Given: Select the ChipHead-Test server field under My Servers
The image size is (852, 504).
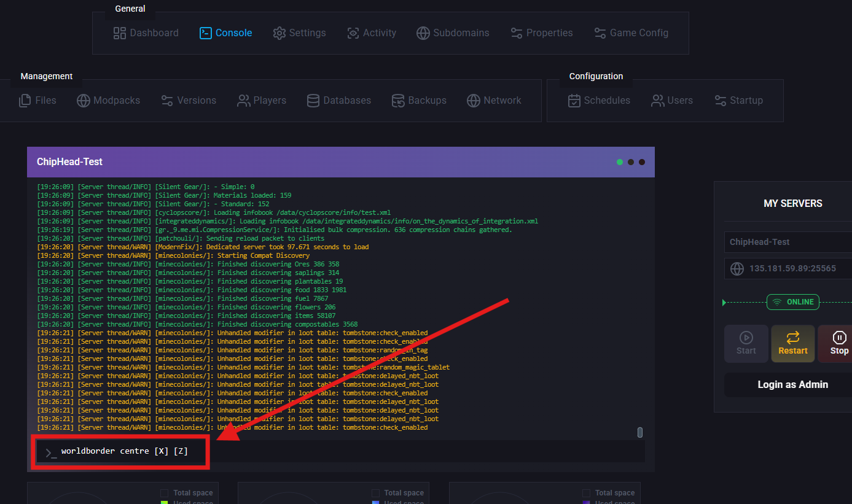Looking at the screenshot, I should coord(788,242).
